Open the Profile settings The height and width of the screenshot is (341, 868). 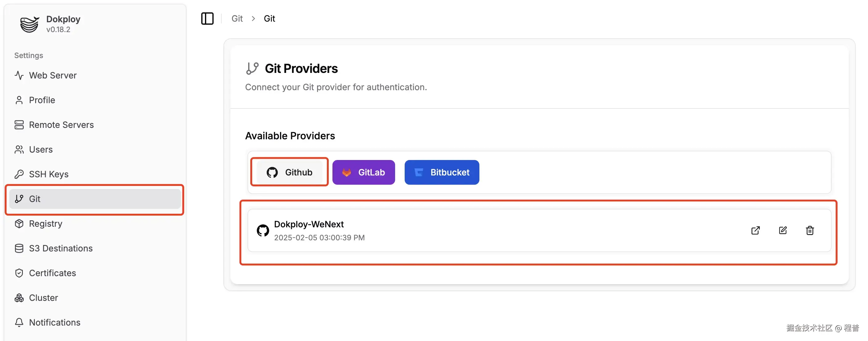coord(42,100)
